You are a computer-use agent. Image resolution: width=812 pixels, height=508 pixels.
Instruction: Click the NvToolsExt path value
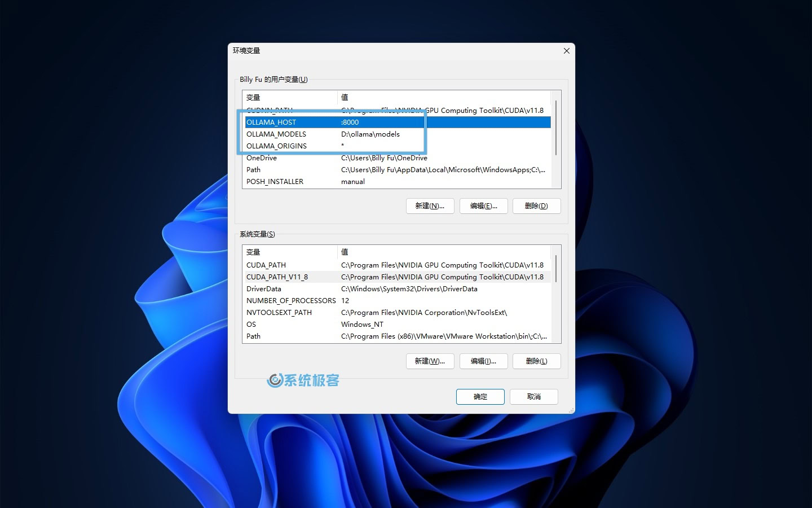point(424,312)
